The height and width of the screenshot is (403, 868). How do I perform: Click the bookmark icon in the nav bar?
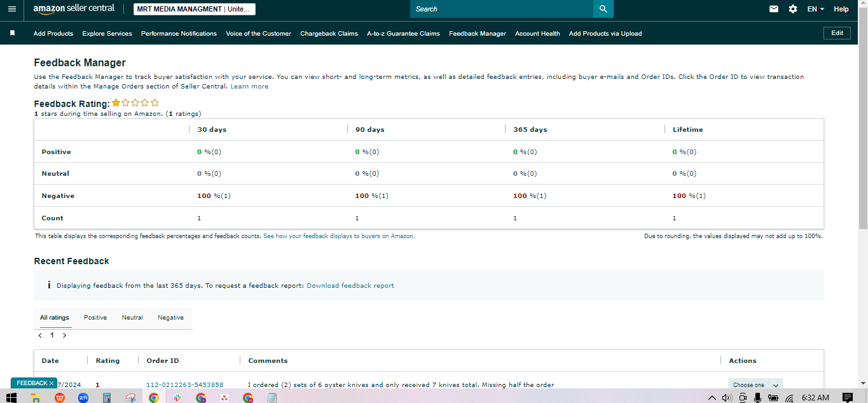click(x=12, y=33)
